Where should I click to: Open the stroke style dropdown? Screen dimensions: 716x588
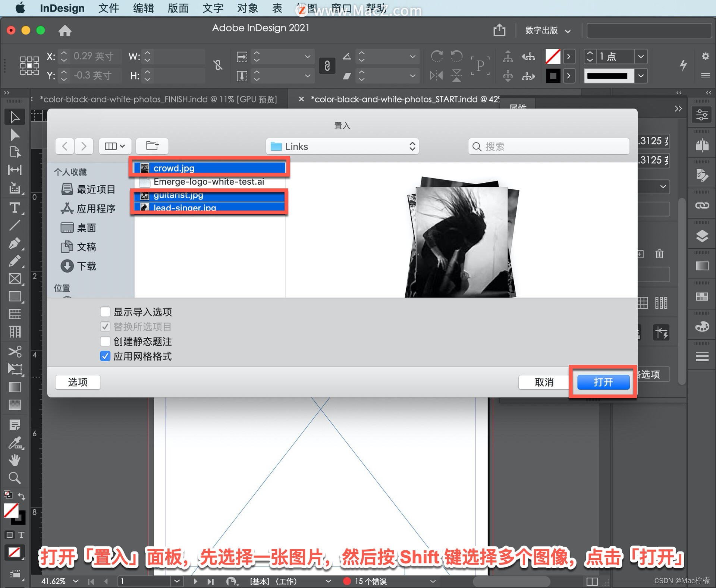(641, 76)
